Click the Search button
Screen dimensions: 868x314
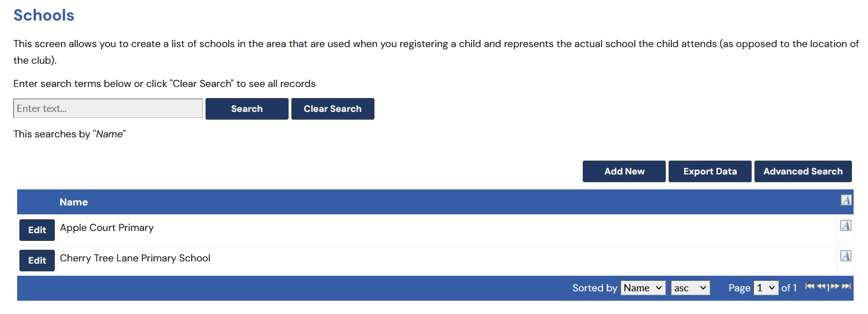[246, 109]
